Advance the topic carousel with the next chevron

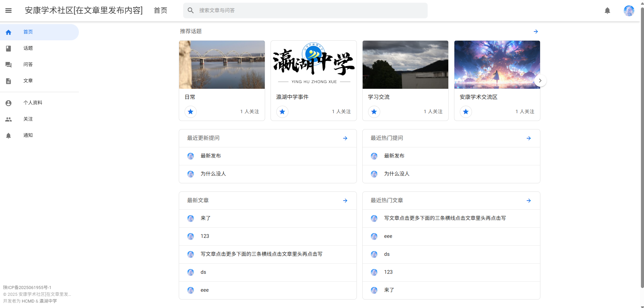click(x=540, y=81)
